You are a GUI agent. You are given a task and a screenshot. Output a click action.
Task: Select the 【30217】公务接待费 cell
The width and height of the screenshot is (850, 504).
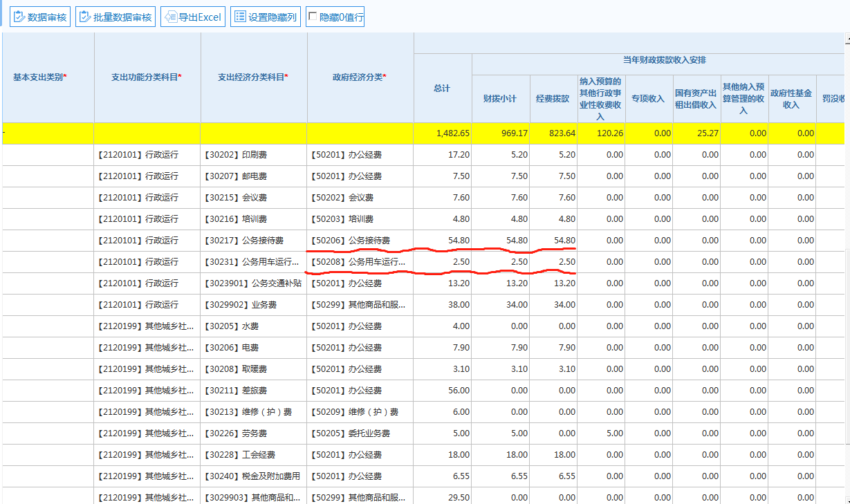pyautogui.click(x=253, y=241)
